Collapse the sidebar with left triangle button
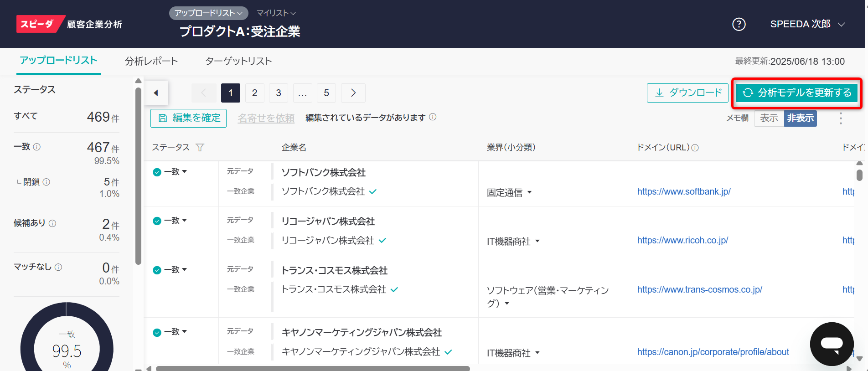 (x=156, y=93)
